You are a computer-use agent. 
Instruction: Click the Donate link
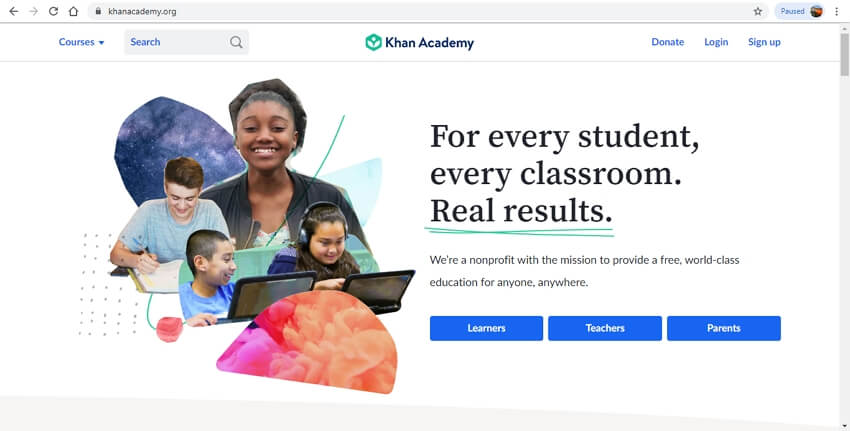pos(667,42)
